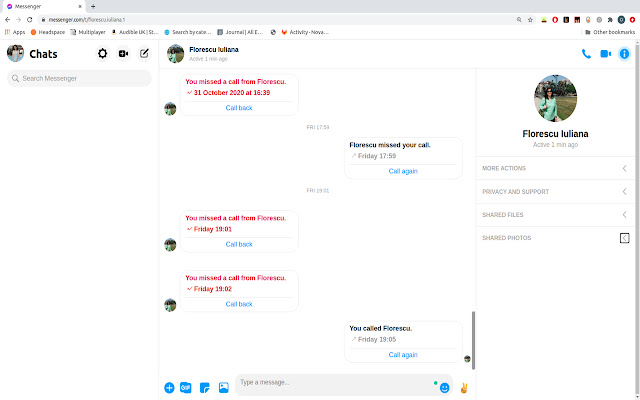Screen dimensions: 640x400
Task: Send the peace-hand emoji
Action: (464, 388)
